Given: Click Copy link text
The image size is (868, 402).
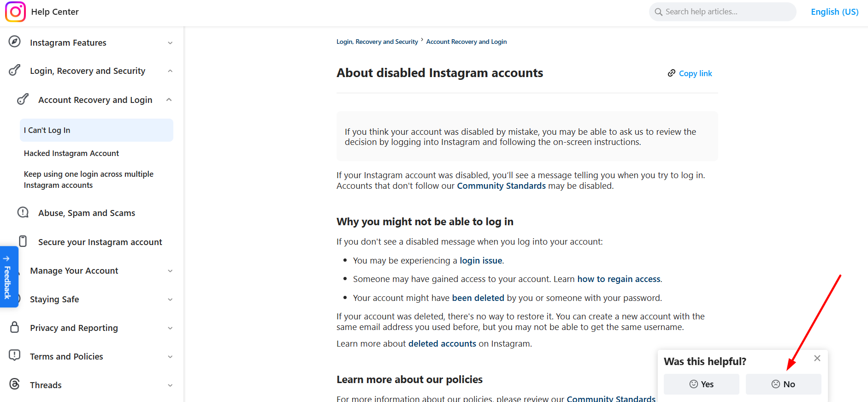Looking at the screenshot, I should pos(695,73).
